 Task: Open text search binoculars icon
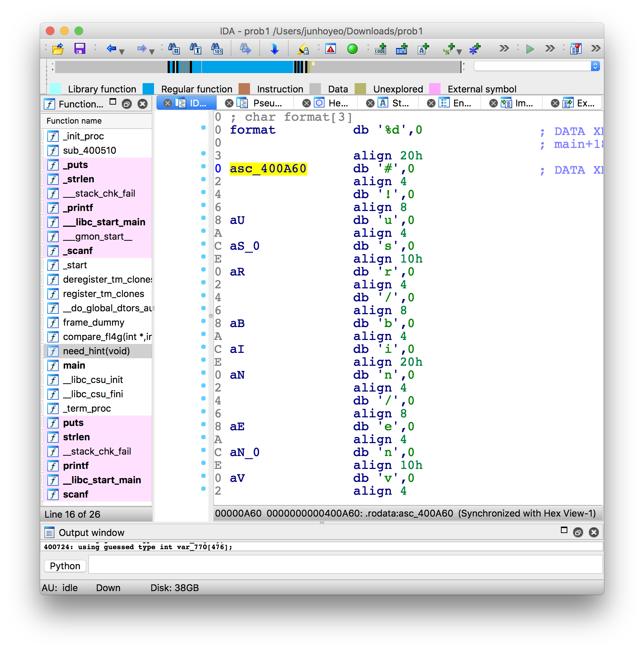pos(196,48)
